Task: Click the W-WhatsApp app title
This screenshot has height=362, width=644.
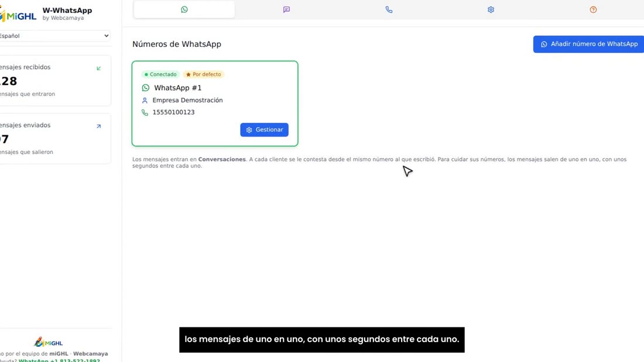Action: (x=67, y=11)
